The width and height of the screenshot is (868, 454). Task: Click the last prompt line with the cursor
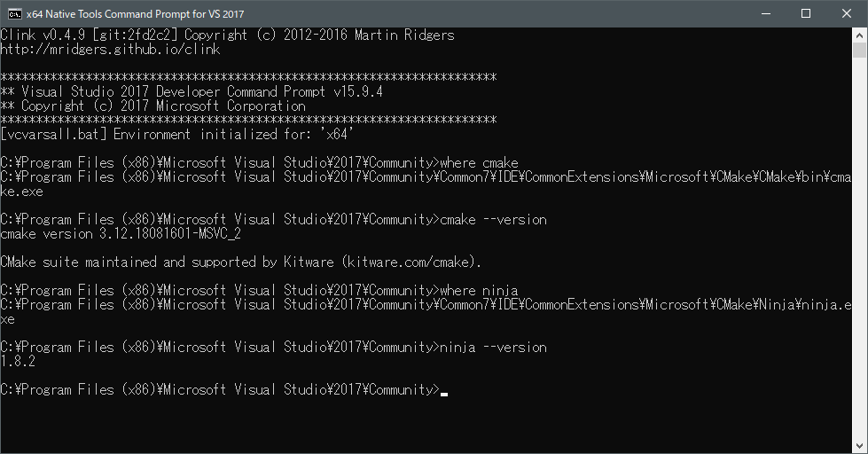[x=223, y=390]
